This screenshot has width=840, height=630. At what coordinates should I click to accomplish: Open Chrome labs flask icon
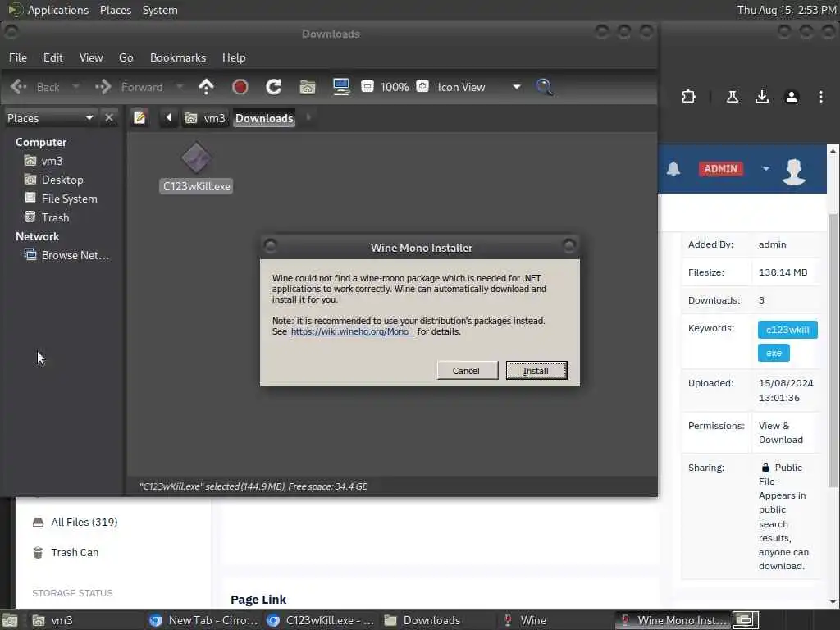[x=733, y=97]
